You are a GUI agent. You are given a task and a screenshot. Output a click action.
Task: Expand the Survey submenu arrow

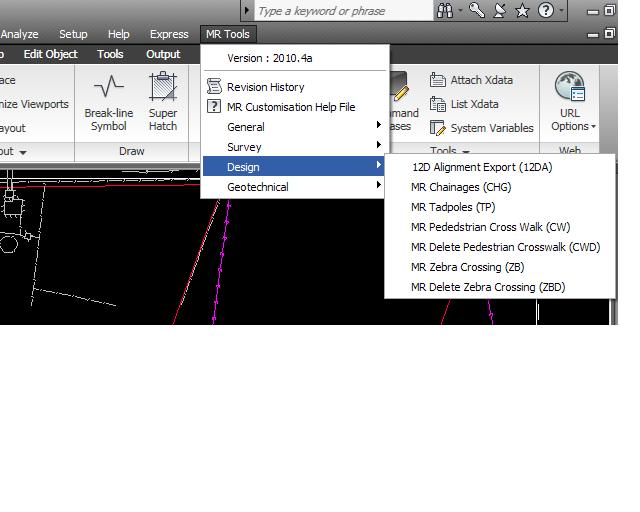pos(379,144)
